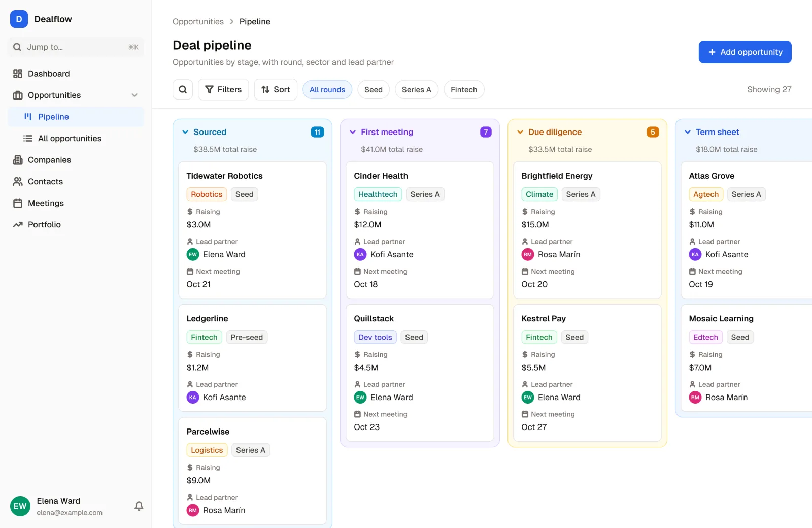Click RM avatar on Mosaic Learning card
812x528 pixels.
[x=695, y=398]
